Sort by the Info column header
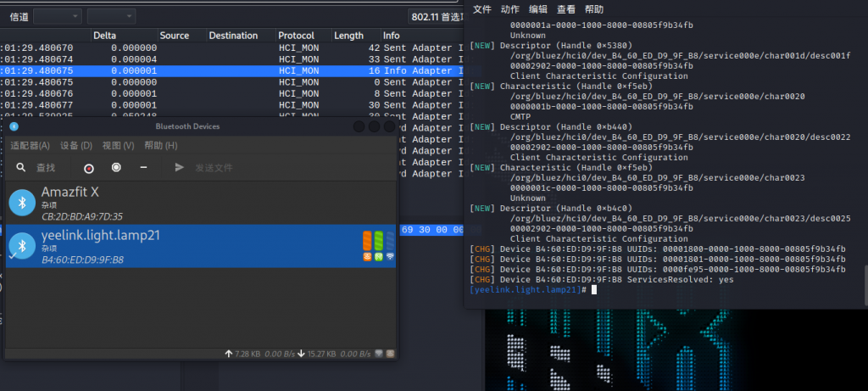868x391 pixels. click(422, 36)
